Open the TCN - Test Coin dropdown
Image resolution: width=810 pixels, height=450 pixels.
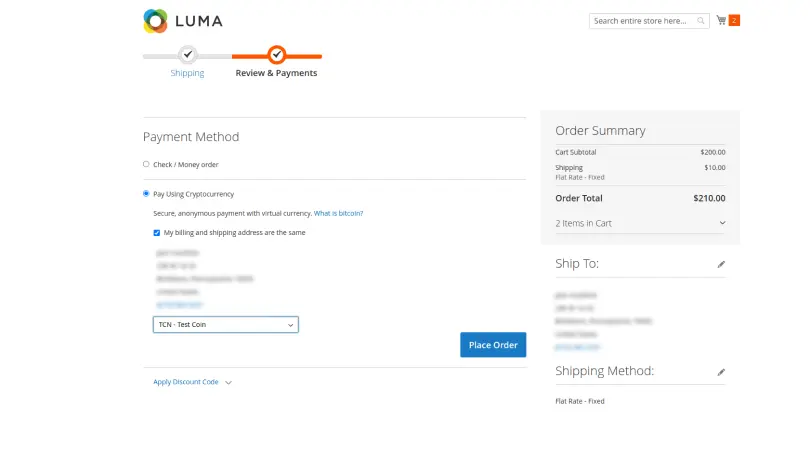click(x=225, y=325)
